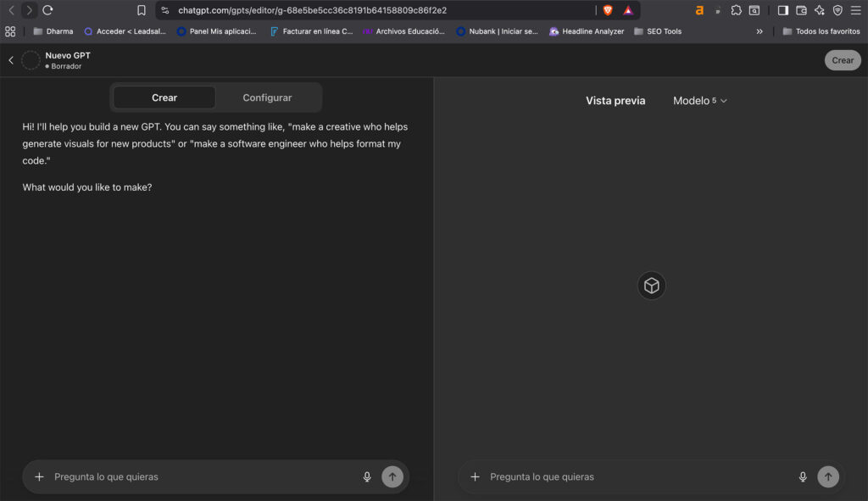This screenshot has width=868, height=501.
Task: Expand the overflow chevron on the bookmarks bar
Action: 760,31
